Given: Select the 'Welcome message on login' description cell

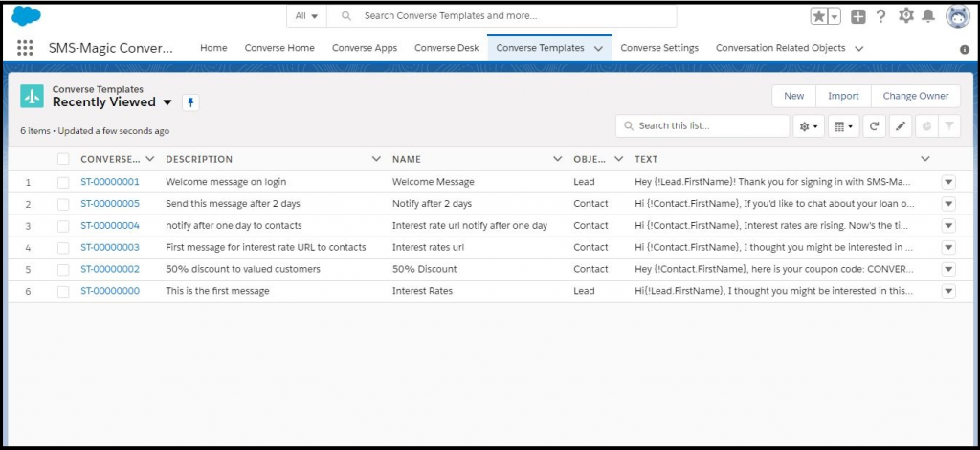Looking at the screenshot, I should tap(226, 182).
